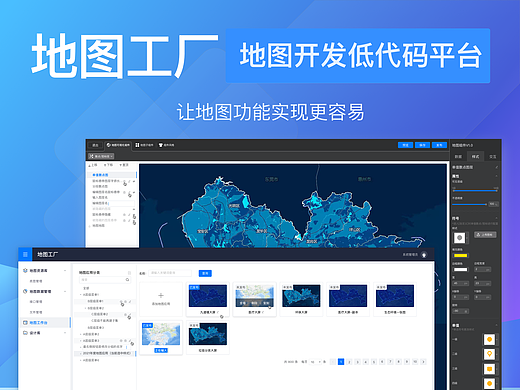Adjust the upper range slider under 属性
This screenshot has height=390, width=520.
coord(475,191)
